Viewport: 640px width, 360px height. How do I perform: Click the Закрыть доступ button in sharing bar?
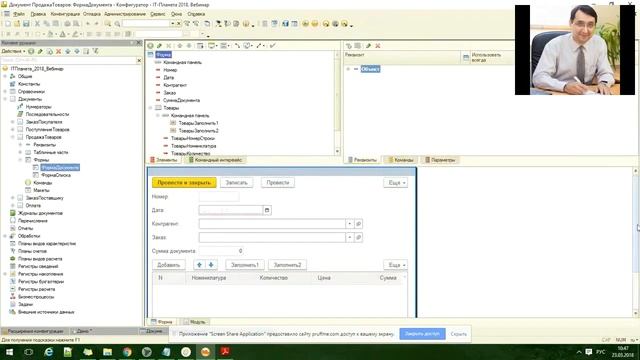pyautogui.click(x=422, y=333)
